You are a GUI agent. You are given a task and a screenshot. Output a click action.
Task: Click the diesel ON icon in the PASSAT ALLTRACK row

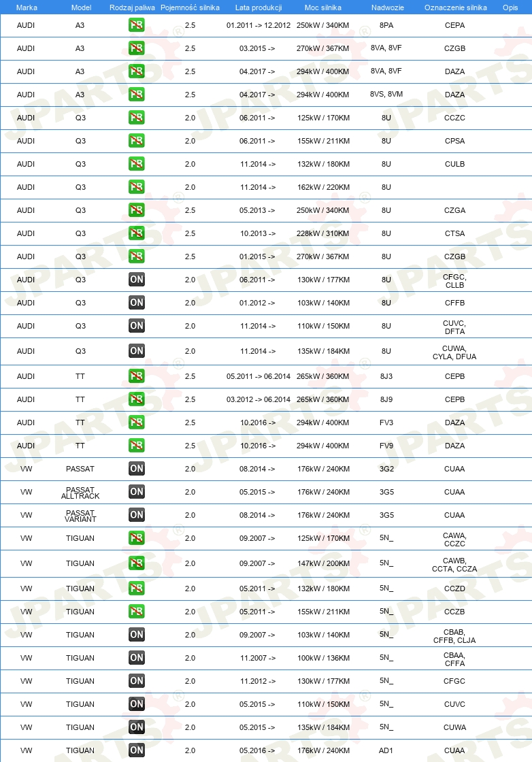[137, 492]
